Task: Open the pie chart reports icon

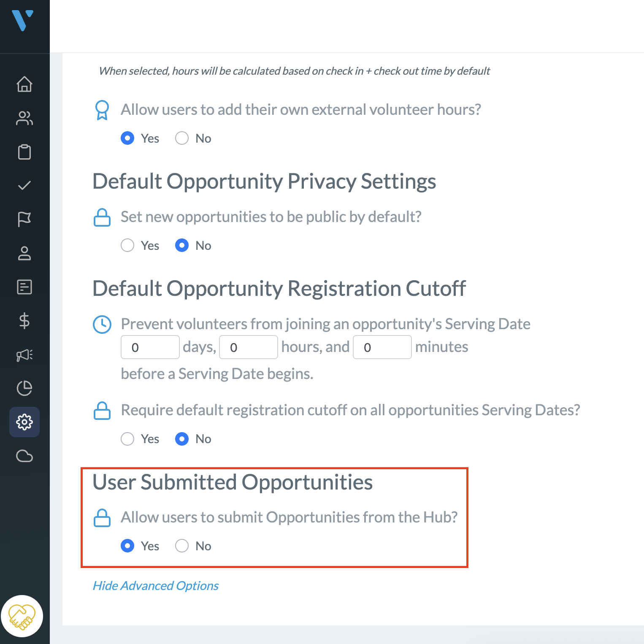Action: 24,388
